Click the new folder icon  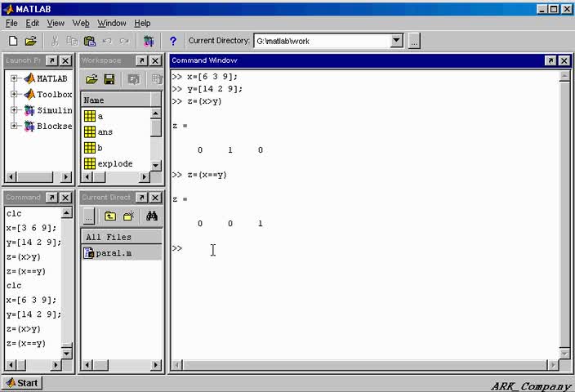[128, 216]
